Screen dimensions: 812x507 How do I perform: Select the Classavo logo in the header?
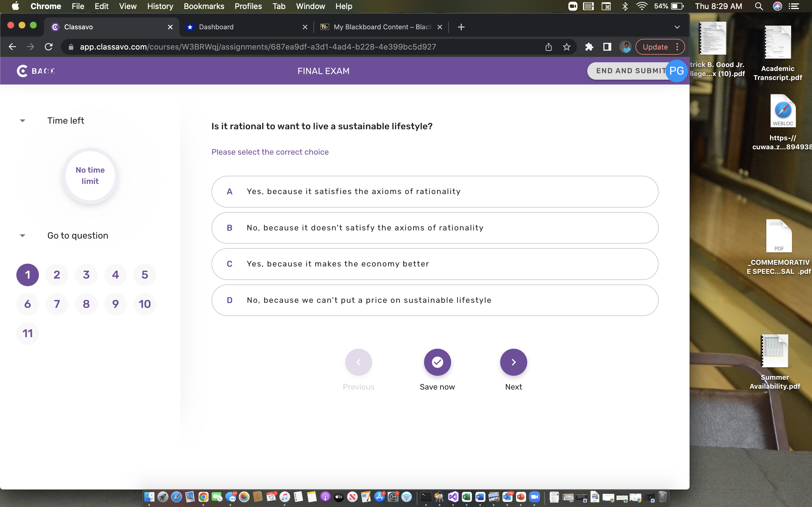coord(22,71)
